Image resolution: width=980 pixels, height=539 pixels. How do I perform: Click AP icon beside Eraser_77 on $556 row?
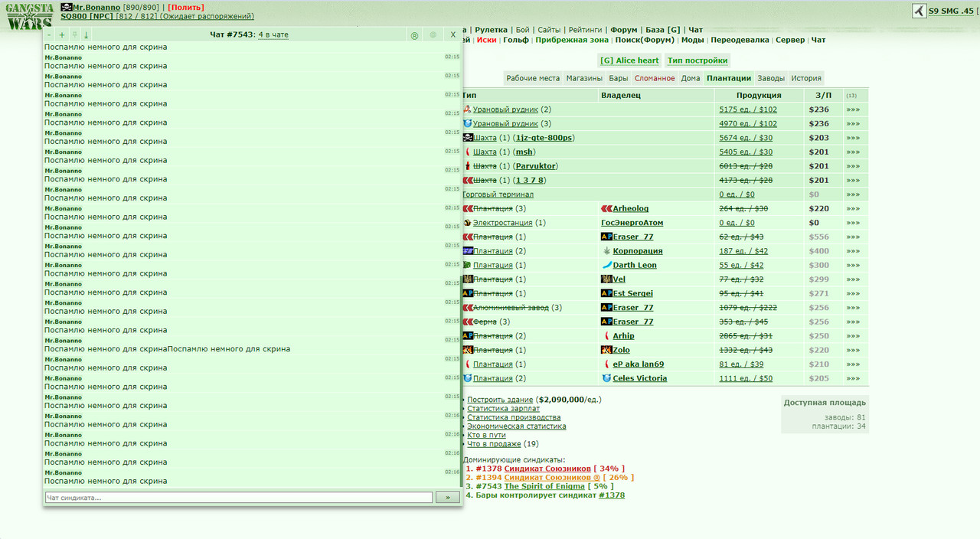coord(606,237)
